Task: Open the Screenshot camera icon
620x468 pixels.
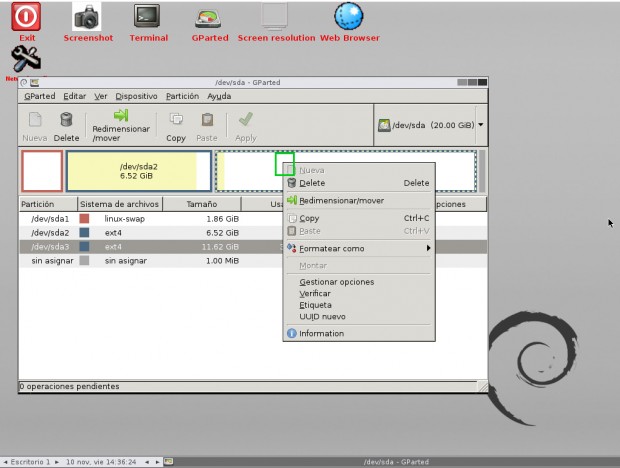Action: coord(87,17)
